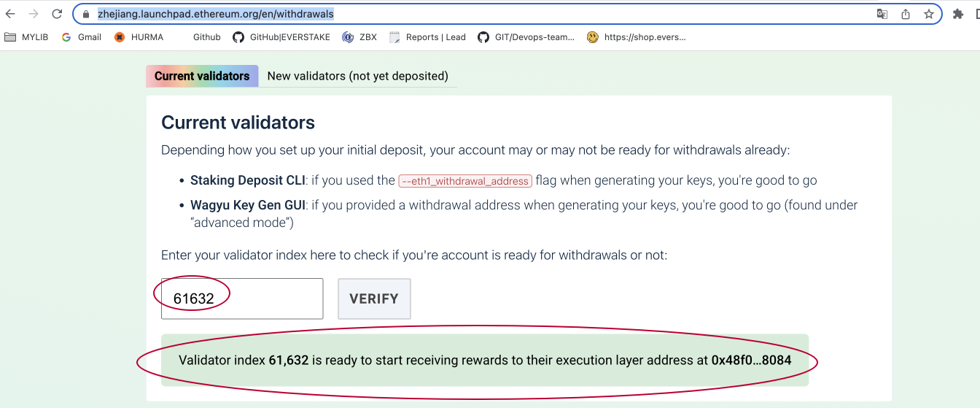Viewport: 980px width, 408px height.
Task: Click the share page icon
Action: [x=906, y=14]
